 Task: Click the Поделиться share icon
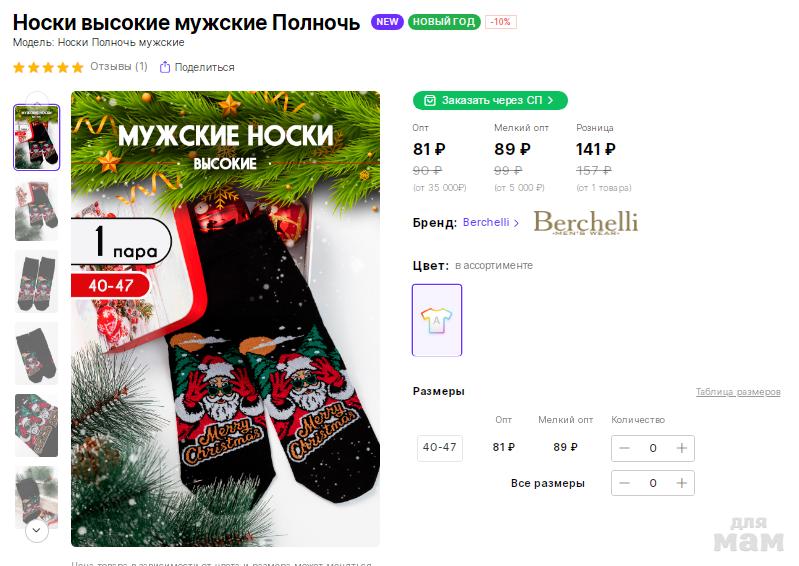click(164, 68)
